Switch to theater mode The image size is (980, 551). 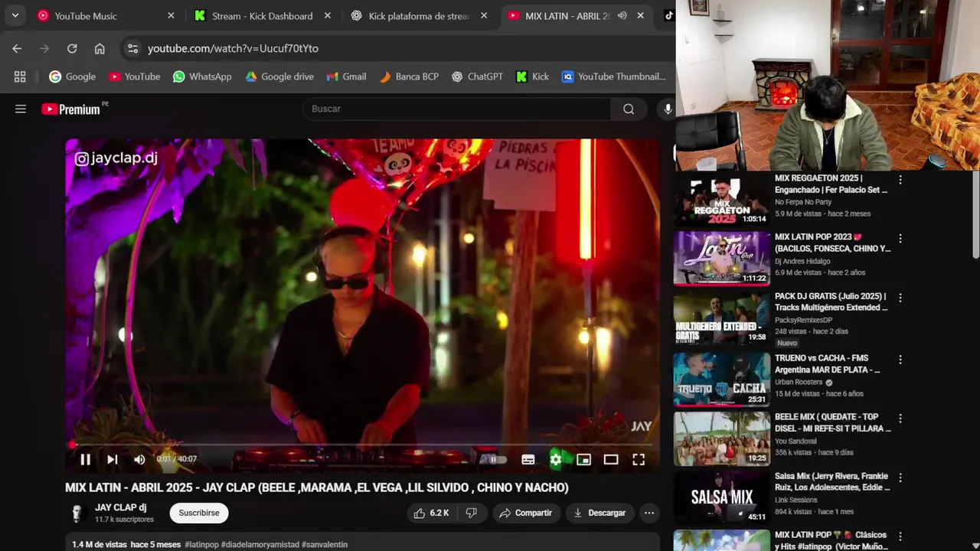611,459
